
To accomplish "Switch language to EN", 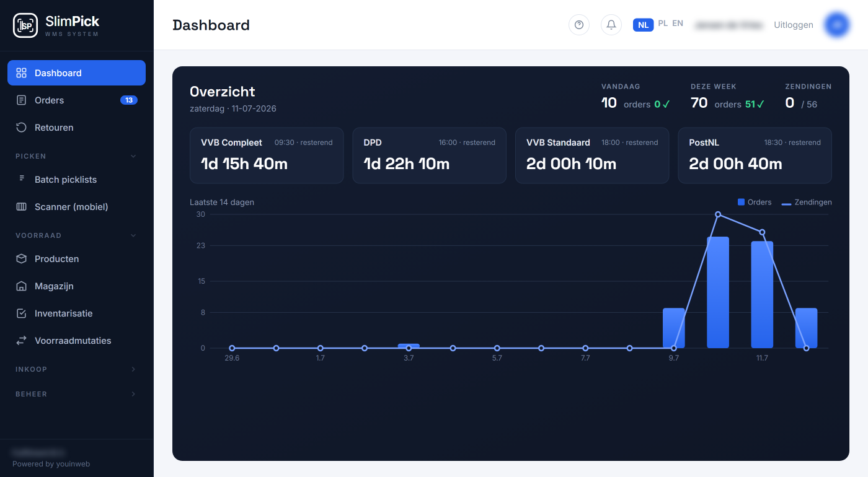I will 678,24.
